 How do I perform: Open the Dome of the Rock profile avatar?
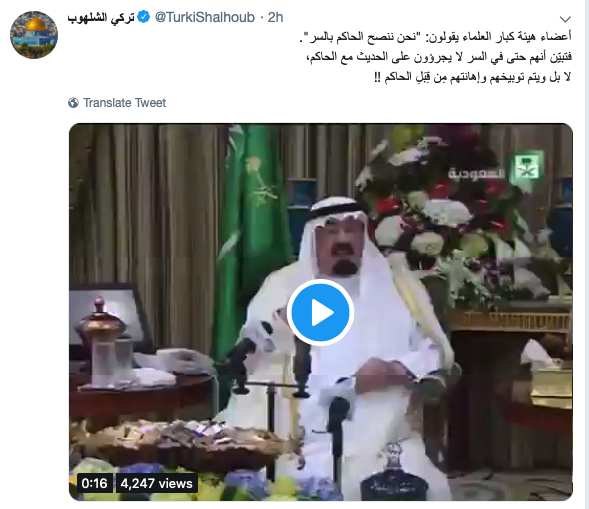[x=34, y=35]
